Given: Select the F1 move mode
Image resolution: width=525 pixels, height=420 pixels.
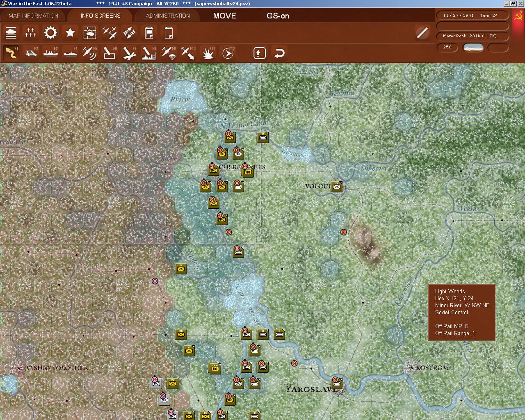Looking at the screenshot, I should (x=11, y=53).
